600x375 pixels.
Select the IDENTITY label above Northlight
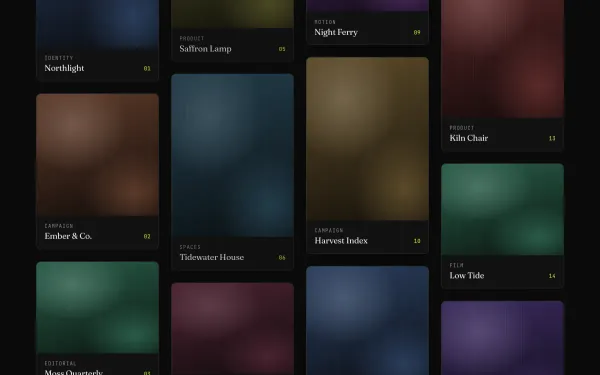click(x=59, y=58)
